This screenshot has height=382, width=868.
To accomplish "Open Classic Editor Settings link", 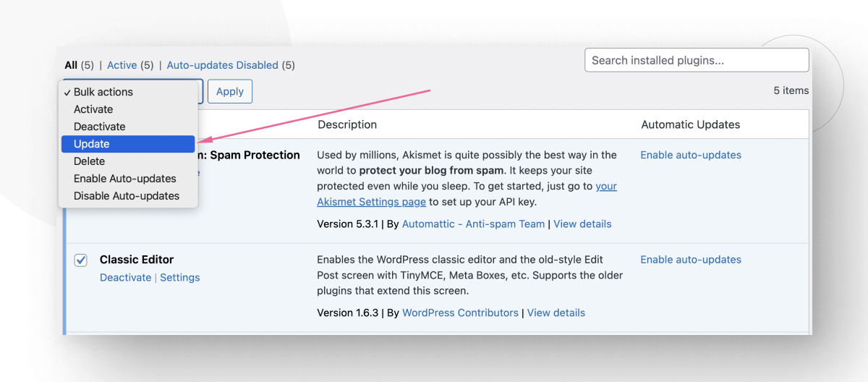I will pos(180,278).
